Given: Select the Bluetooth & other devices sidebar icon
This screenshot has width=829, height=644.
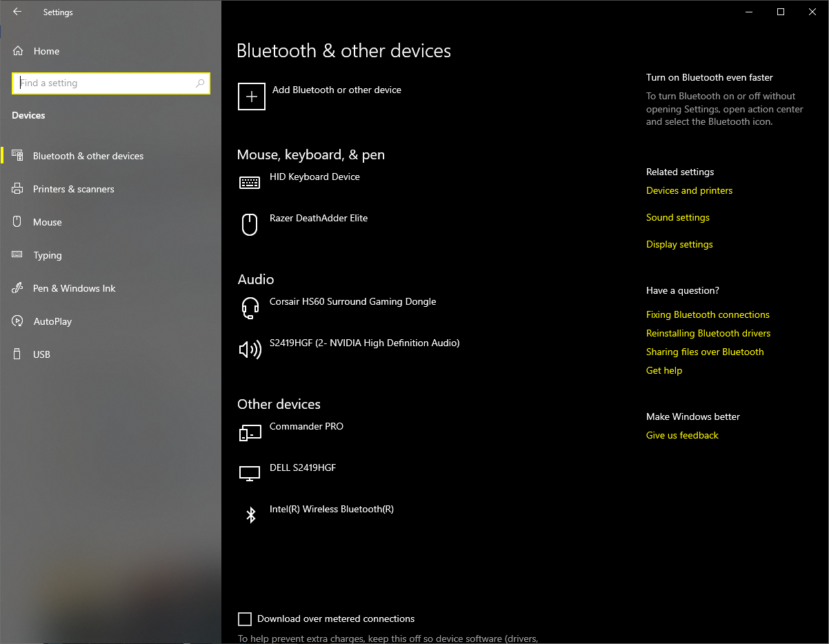Looking at the screenshot, I should coord(17,156).
